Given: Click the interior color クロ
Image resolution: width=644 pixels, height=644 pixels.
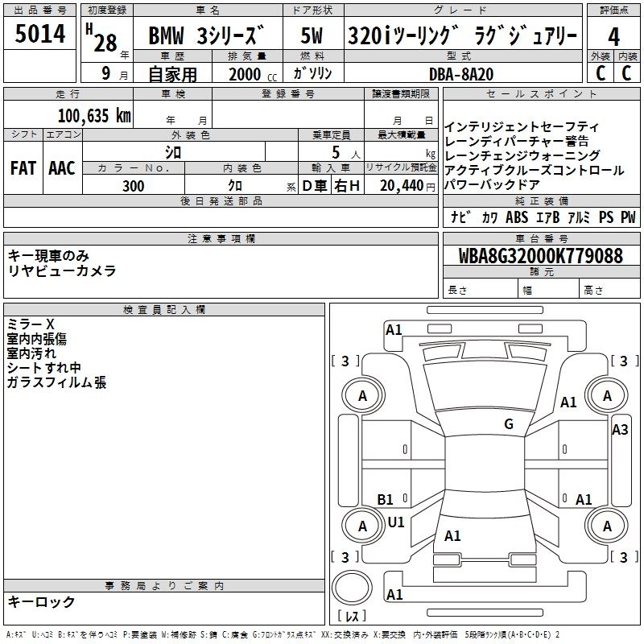Looking at the screenshot, I should point(235,186).
